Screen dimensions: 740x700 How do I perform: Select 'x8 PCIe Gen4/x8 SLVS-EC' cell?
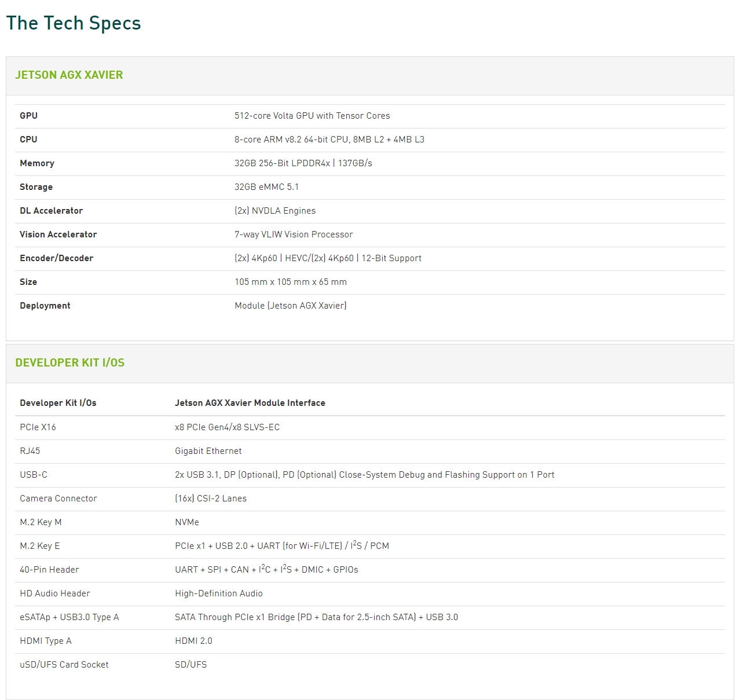[228, 427]
